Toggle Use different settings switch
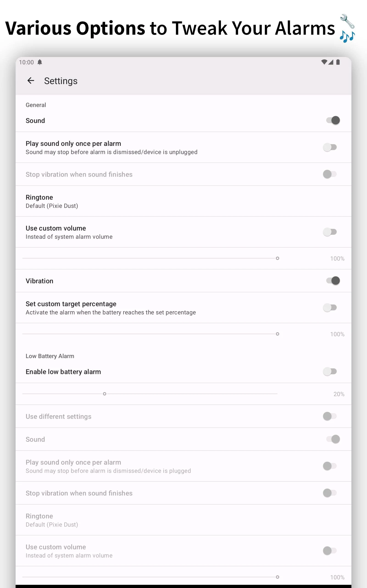367x588 pixels. (x=330, y=416)
